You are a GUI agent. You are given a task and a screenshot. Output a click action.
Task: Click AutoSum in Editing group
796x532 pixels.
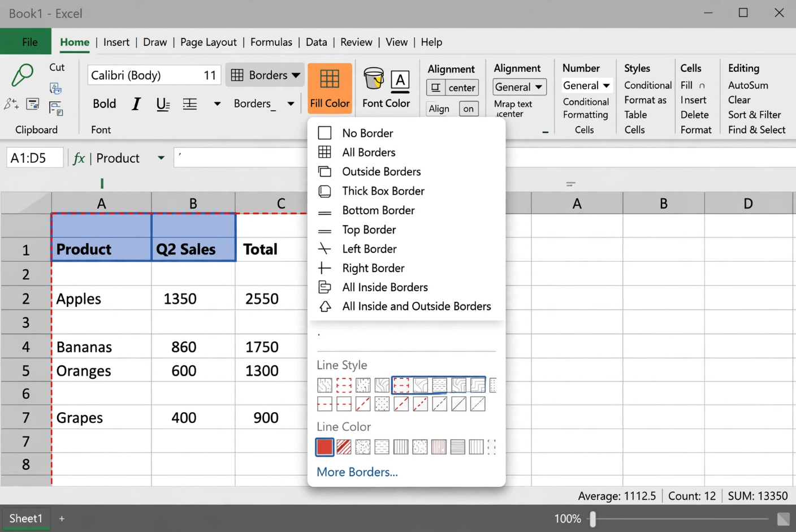(748, 85)
